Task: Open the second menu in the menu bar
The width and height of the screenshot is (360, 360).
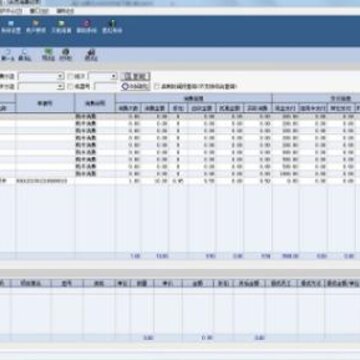Action: click(x=39, y=11)
